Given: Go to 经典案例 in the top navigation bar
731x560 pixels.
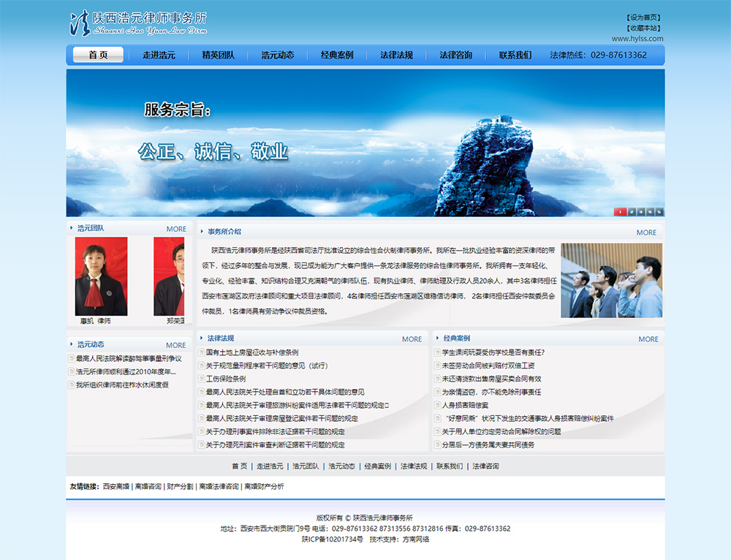Looking at the screenshot, I should [x=336, y=55].
